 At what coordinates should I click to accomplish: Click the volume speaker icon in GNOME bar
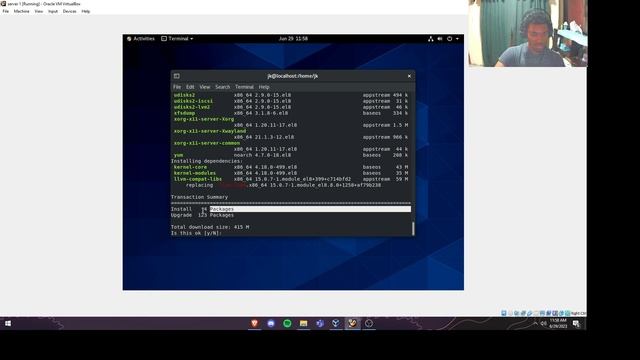coord(440,39)
